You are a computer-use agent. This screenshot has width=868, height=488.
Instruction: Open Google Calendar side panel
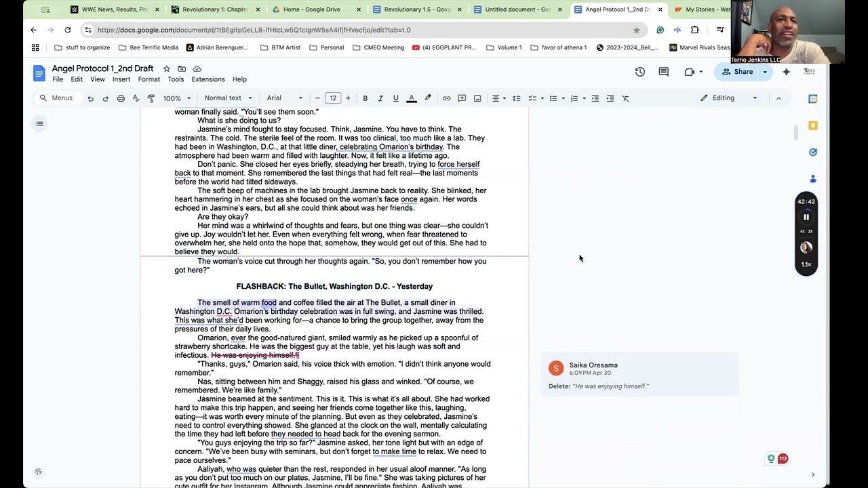(x=813, y=99)
